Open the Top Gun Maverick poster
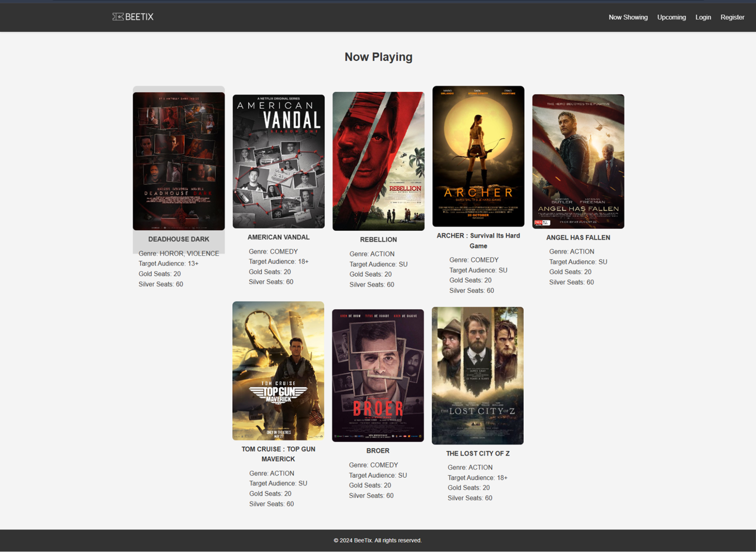 tap(278, 371)
